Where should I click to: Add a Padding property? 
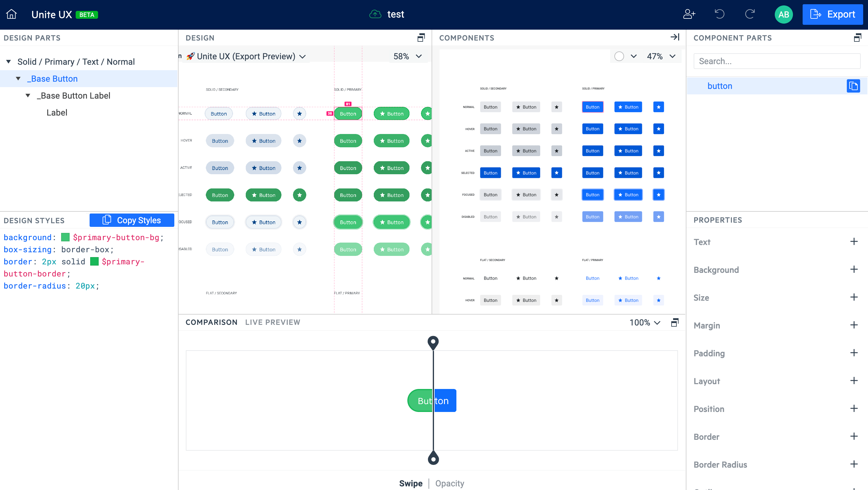[x=854, y=353]
